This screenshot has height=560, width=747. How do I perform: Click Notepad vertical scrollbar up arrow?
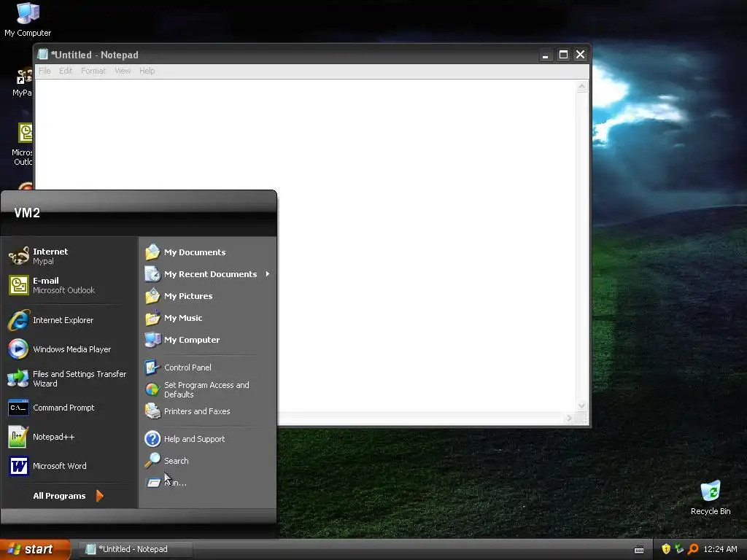(x=581, y=87)
